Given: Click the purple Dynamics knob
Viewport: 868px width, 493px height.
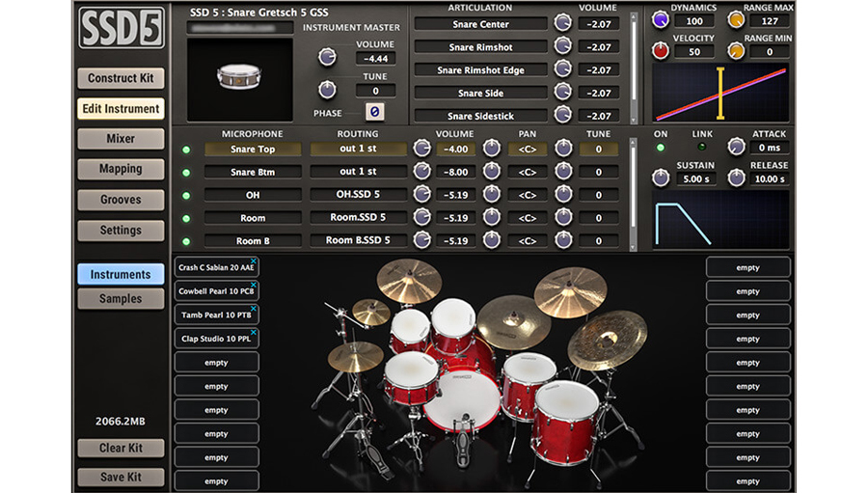Looking at the screenshot, I should pos(661,20).
